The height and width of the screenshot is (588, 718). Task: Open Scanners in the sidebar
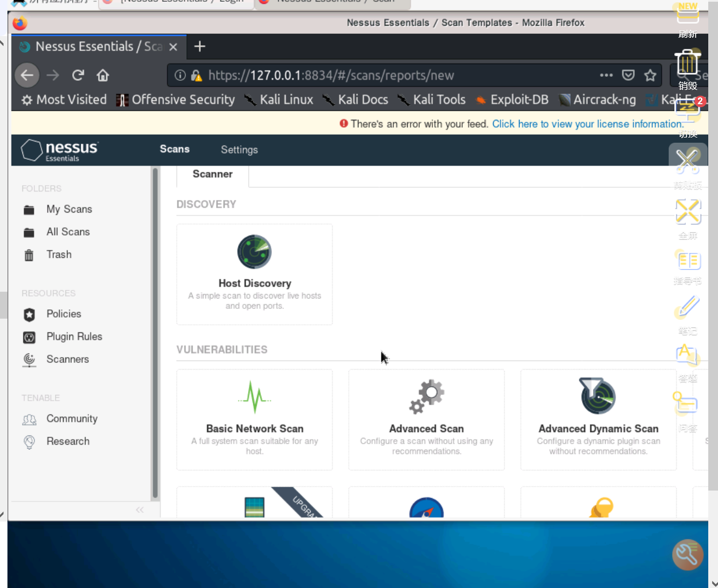pos(67,359)
